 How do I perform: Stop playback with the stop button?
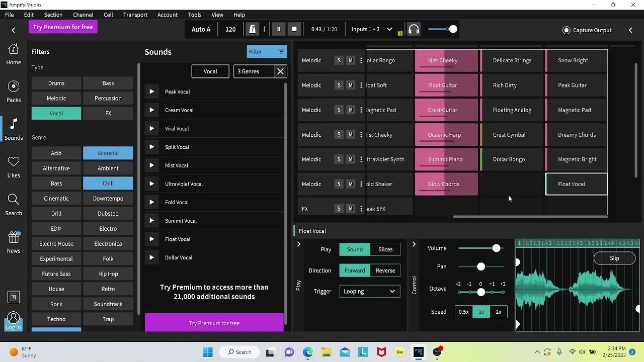coord(294,29)
